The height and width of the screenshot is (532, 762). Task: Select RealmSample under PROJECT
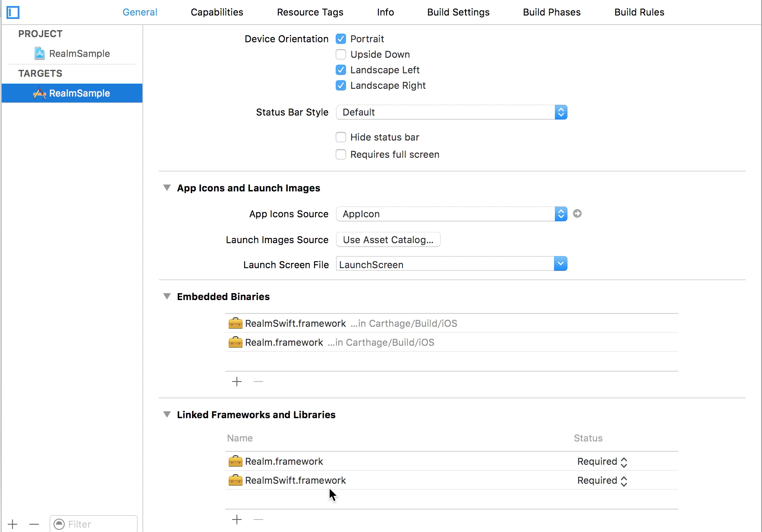(x=72, y=53)
